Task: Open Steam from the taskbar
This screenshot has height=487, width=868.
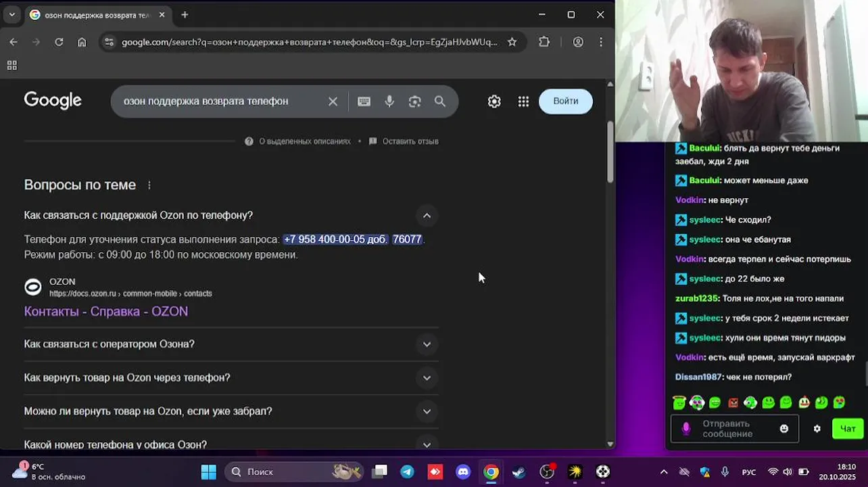Action: click(x=519, y=471)
